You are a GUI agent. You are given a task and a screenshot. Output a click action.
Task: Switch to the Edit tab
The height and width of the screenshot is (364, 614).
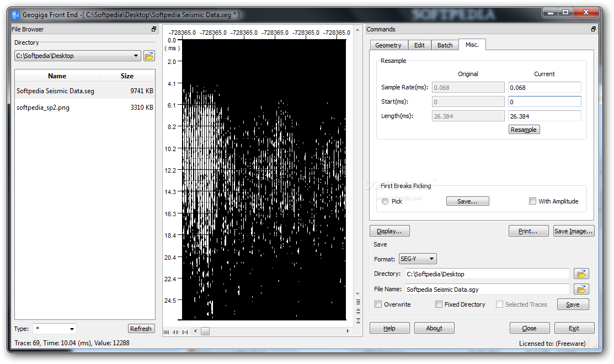(x=419, y=45)
